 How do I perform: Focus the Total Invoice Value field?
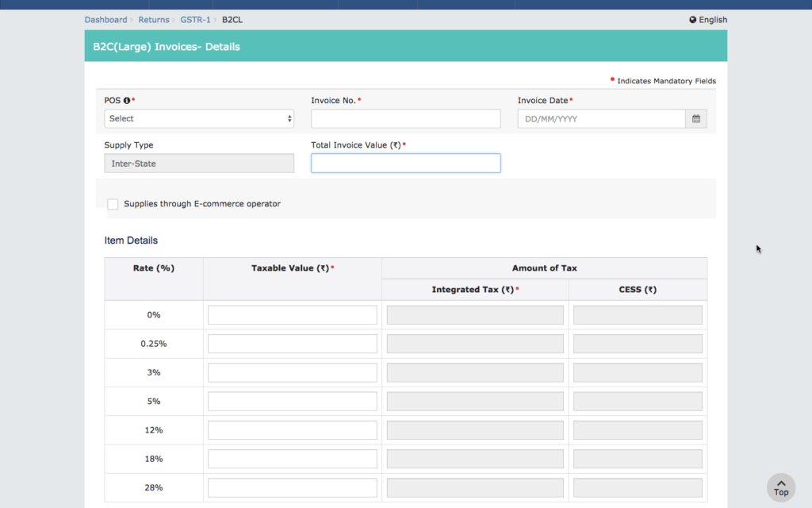point(405,163)
